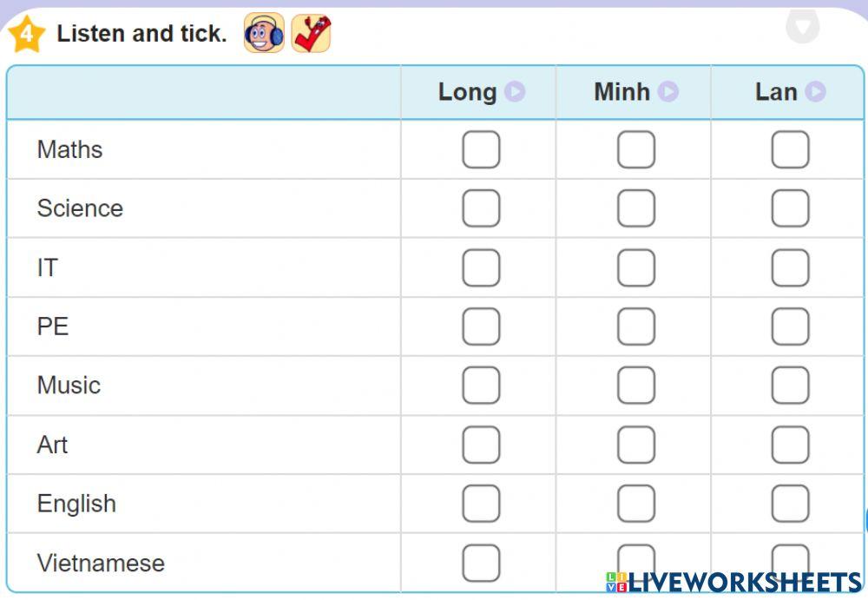Select Vietnamese checkbox for Long
The image size is (868, 600).
coord(481,563)
